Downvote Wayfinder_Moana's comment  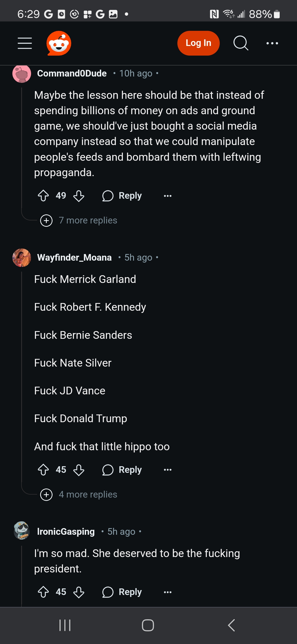pyautogui.click(x=79, y=470)
